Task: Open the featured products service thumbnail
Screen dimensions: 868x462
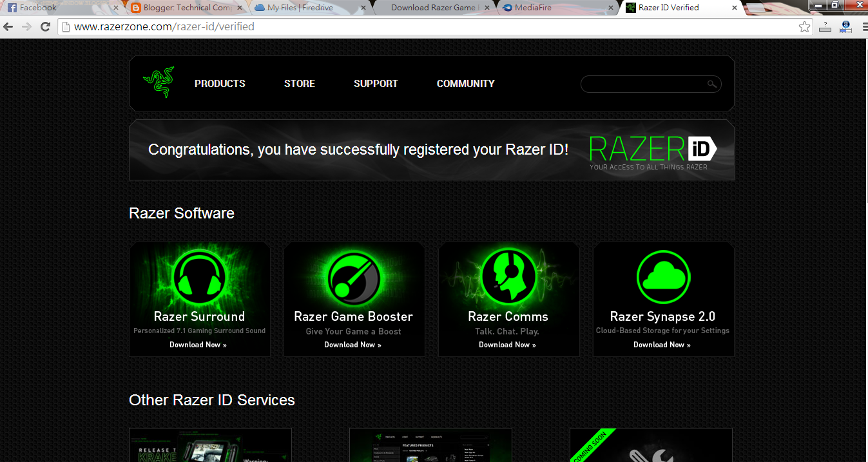Action: (430, 445)
